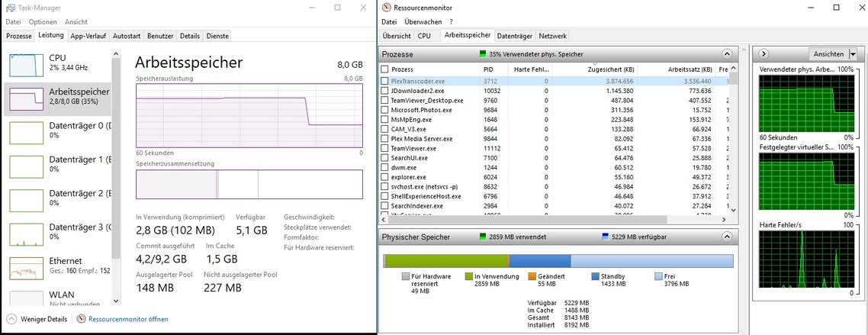This screenshot has height=335, width=868.
Task: Switch to Übersicht tab in Ressourcenmonitor
Action: click(397, 36)
